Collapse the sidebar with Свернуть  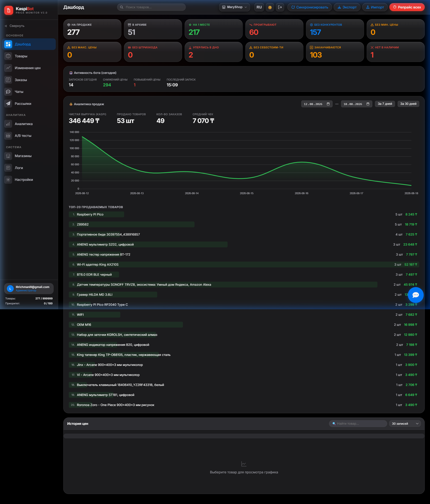(15, 26)
